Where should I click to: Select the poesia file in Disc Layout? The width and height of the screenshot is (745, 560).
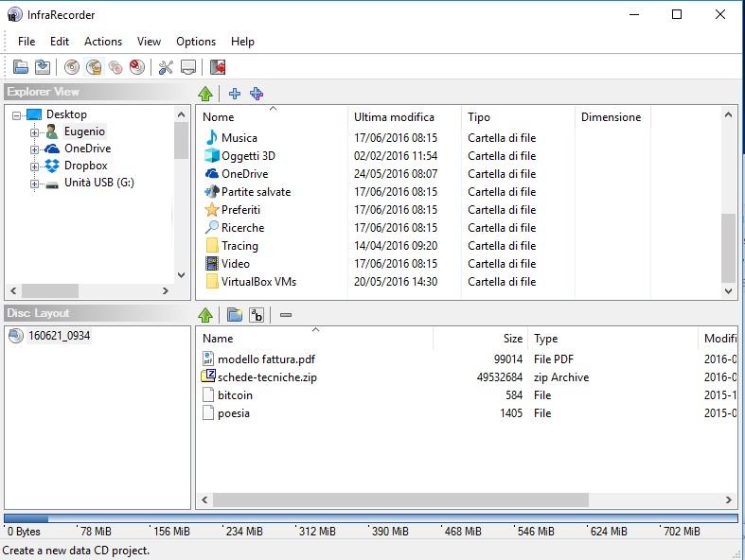point(233,413)
